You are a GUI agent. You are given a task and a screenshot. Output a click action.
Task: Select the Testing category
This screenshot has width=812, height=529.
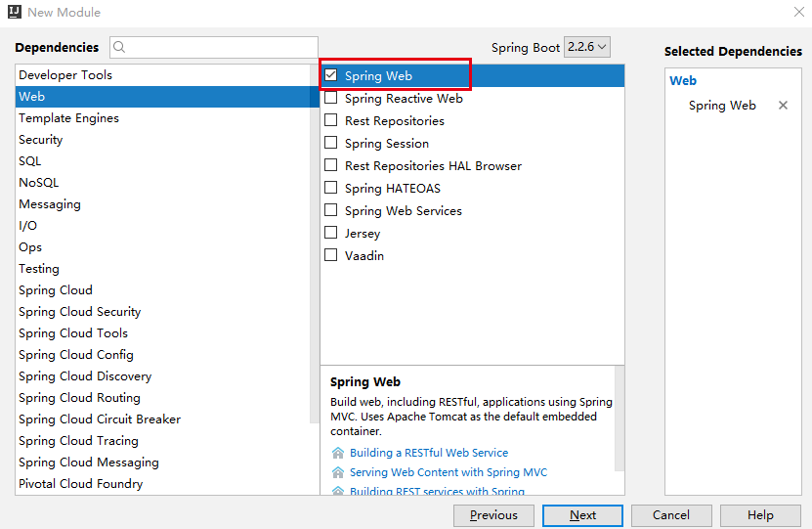click(x=162, y=268)
